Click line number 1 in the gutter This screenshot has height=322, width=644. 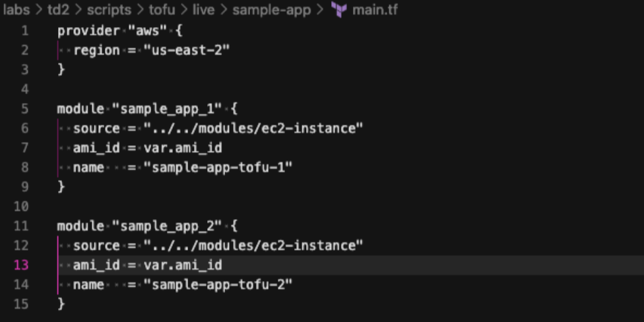click(24, 31)
